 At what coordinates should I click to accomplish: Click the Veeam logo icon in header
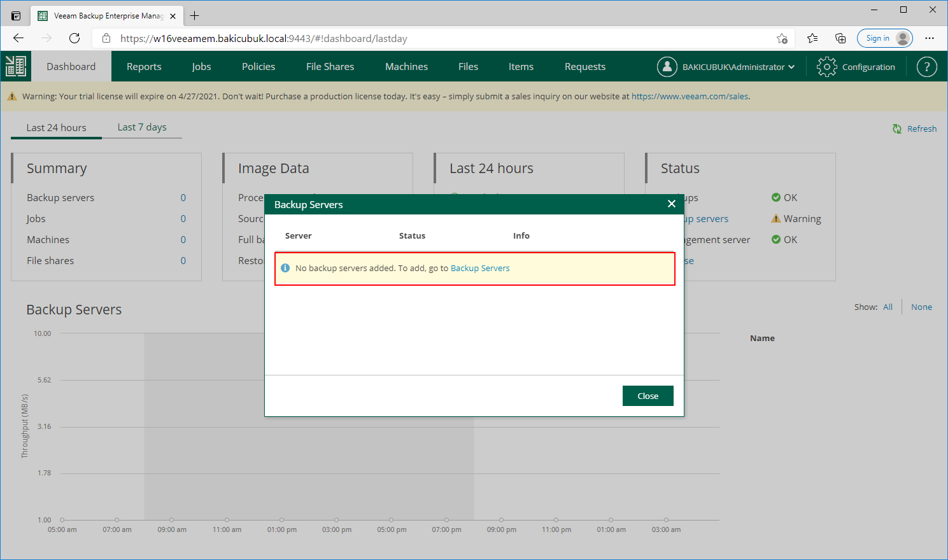coord(15,66)
